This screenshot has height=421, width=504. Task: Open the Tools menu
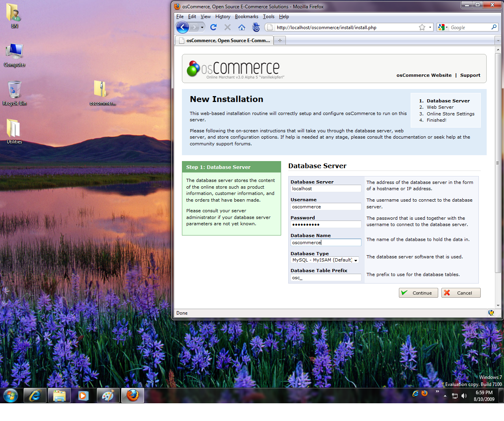[x=269, y=17]
